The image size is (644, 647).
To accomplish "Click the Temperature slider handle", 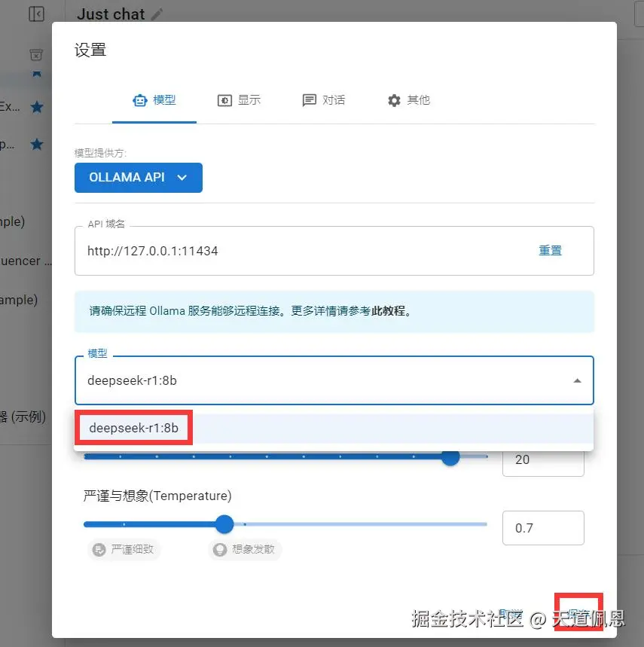I will point(224,524).
